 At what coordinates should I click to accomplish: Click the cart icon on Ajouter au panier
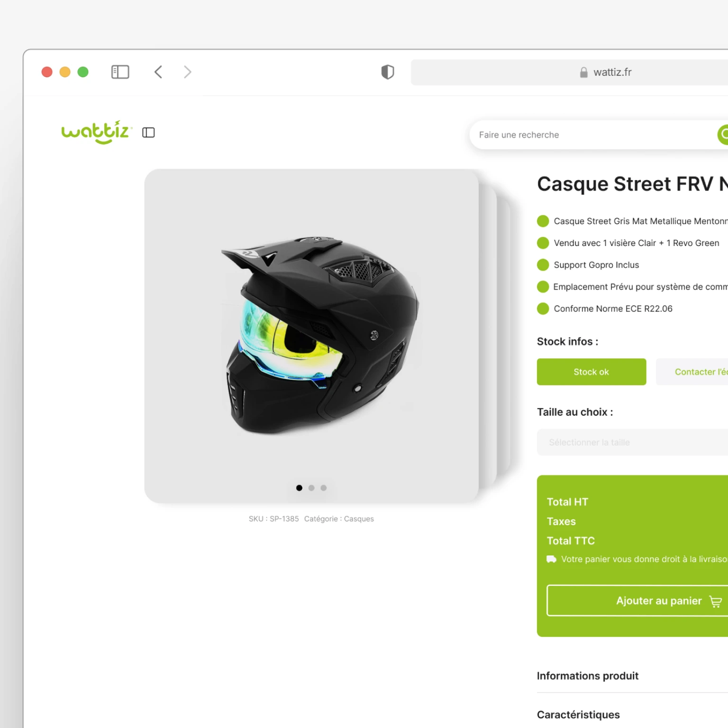(x=715, y=601)
